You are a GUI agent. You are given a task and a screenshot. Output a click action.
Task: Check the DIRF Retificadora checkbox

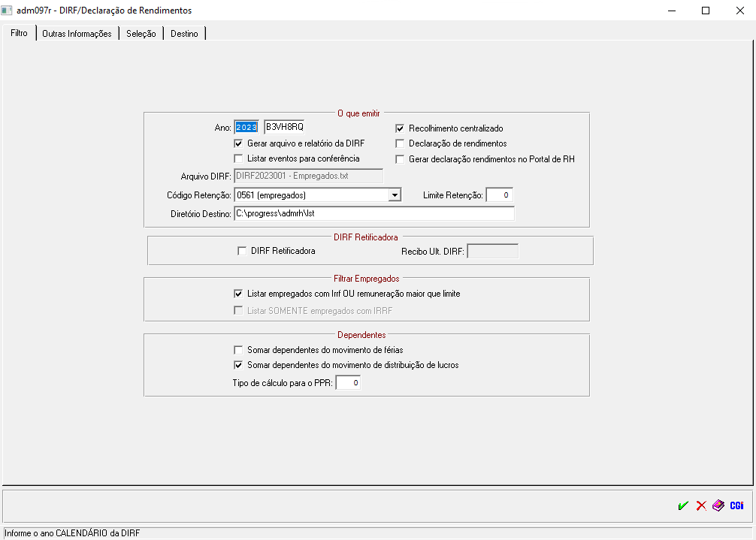[242, 251]
